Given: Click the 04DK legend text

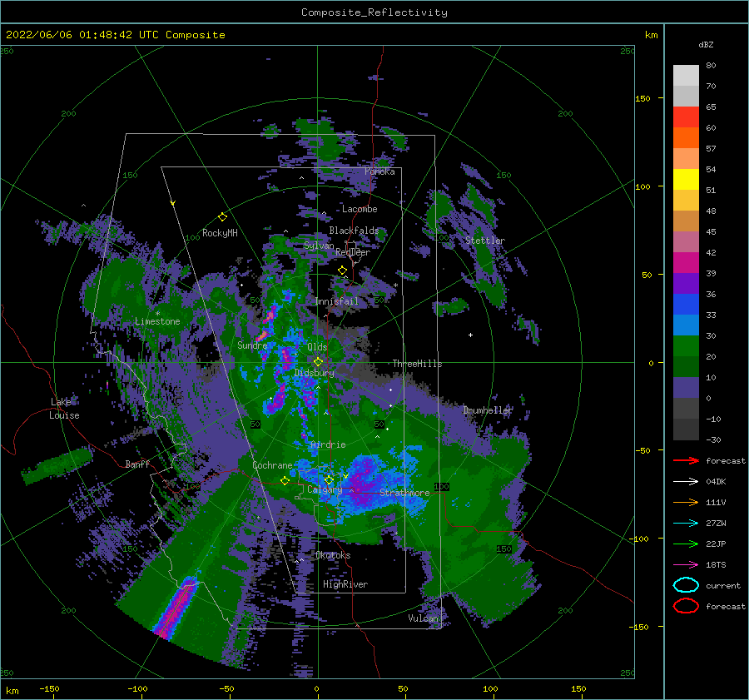Looking at the screenshot, I should (x=716, y=481).
